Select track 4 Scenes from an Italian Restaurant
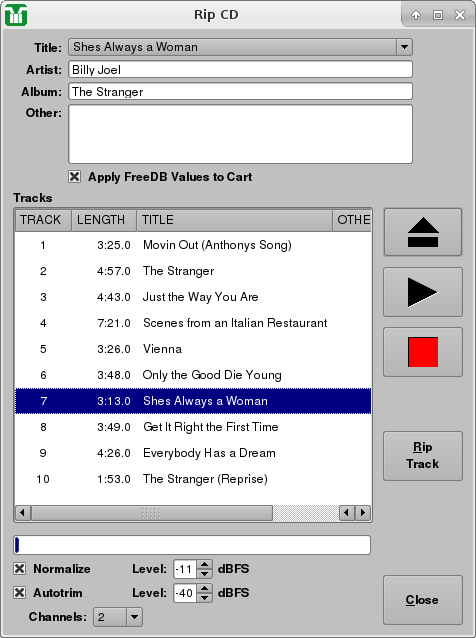The image size is (476, 638). pyautogui.click(x=193, y=323)
